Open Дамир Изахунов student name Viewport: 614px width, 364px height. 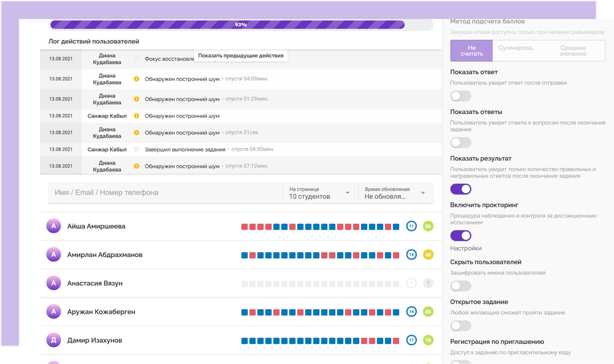click(x=95, y=340)
